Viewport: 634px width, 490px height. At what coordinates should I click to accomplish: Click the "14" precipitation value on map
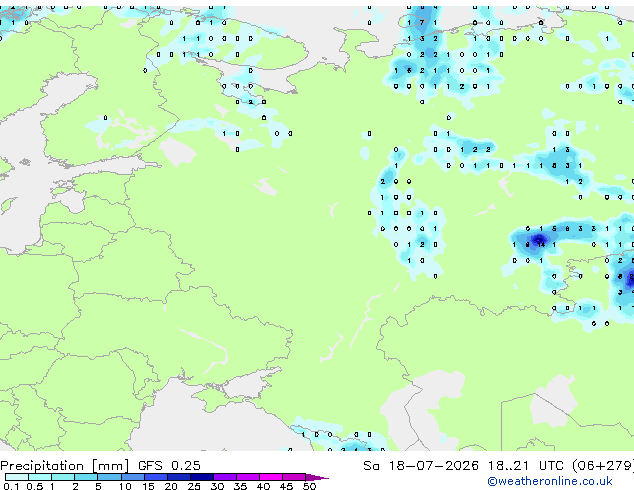click(541, 245)
